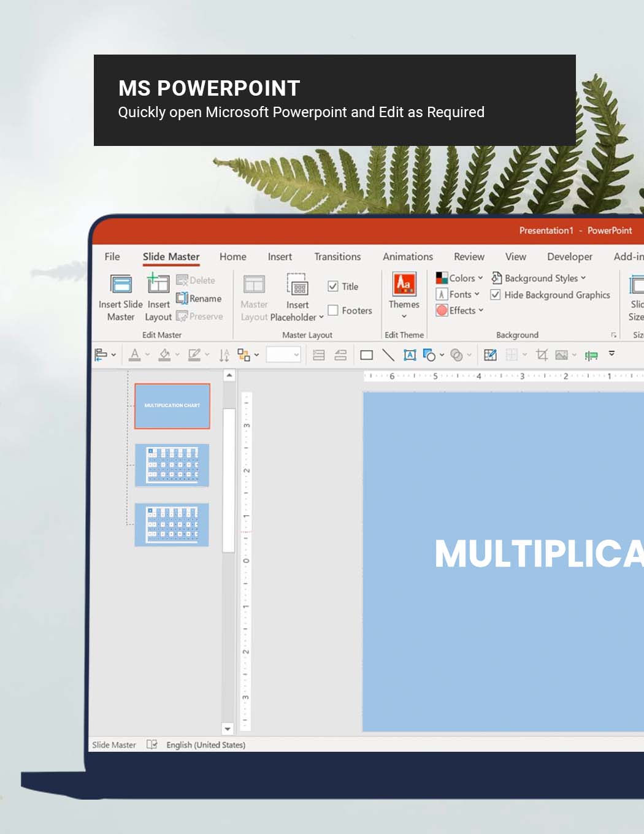Uncheck Hide Background Graphics
This screenshot has height=834, width=644.
[x=496, y=294]
